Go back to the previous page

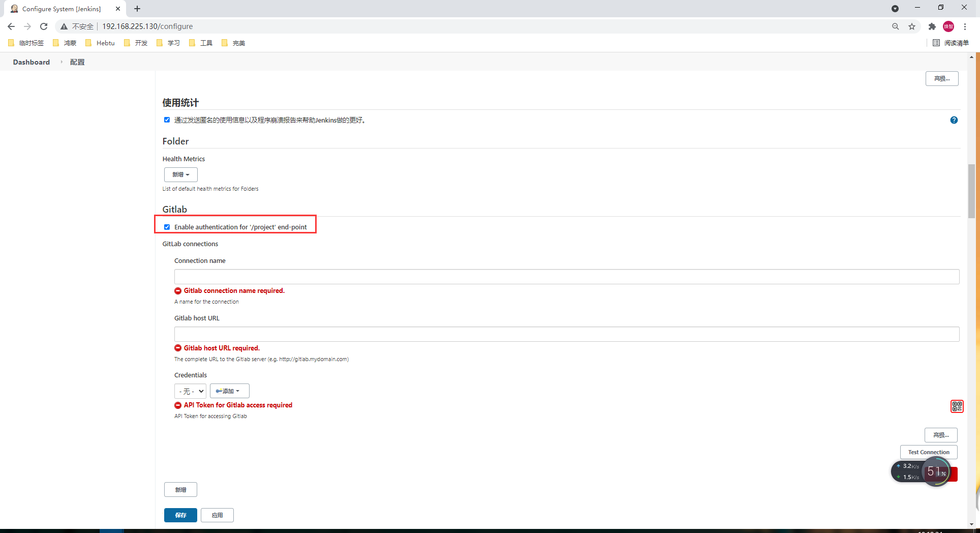coord(11,26)
